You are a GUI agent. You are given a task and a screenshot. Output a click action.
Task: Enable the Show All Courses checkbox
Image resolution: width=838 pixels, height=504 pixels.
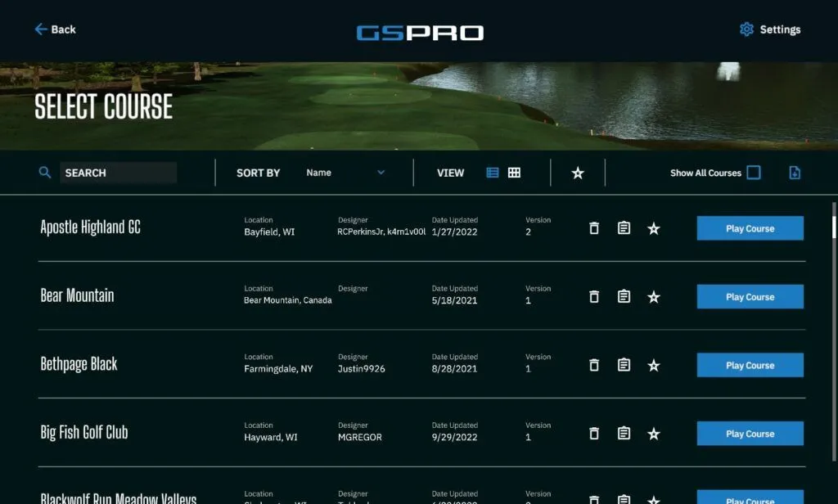754,173
